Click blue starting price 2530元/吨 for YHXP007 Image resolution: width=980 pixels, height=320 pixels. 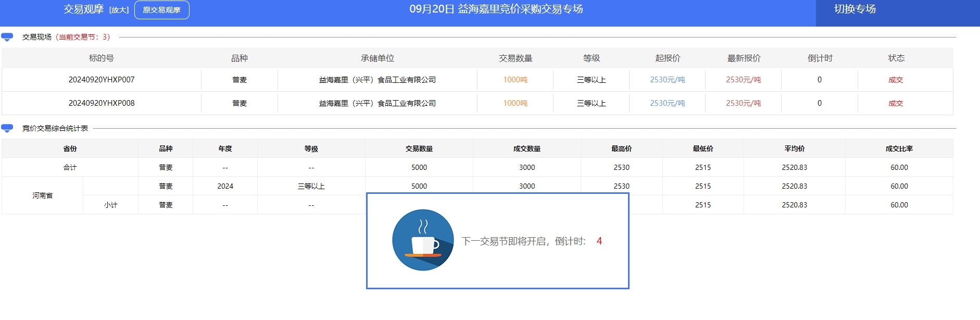pos(668,80)
